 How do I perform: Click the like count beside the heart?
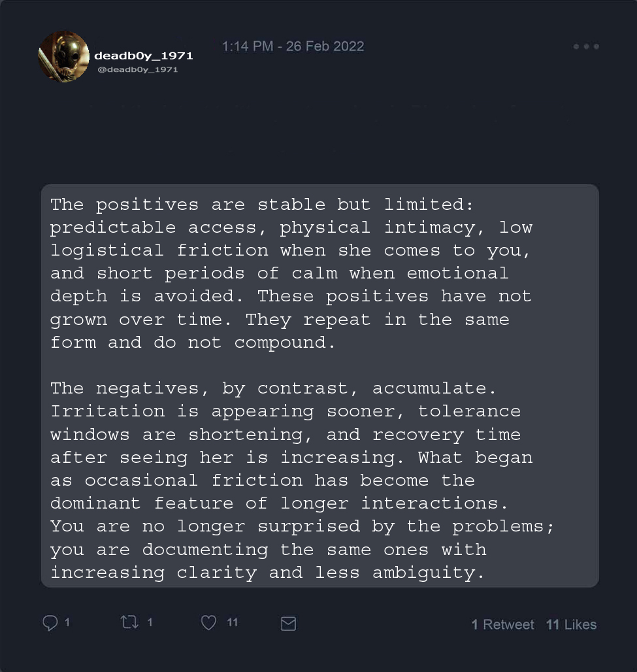(x=233, y=623)
